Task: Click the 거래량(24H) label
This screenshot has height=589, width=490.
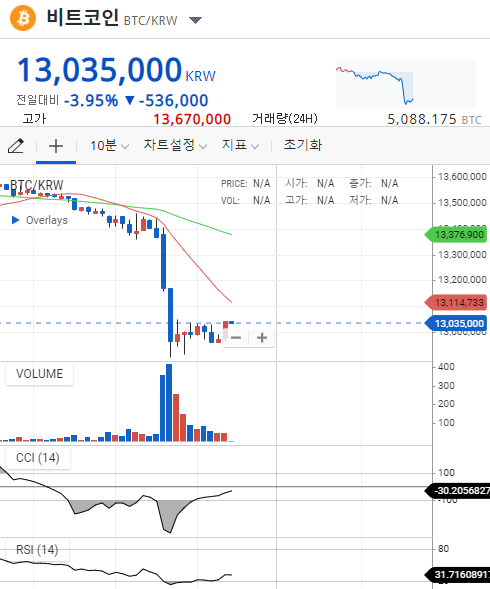Action: coord(285,119)
